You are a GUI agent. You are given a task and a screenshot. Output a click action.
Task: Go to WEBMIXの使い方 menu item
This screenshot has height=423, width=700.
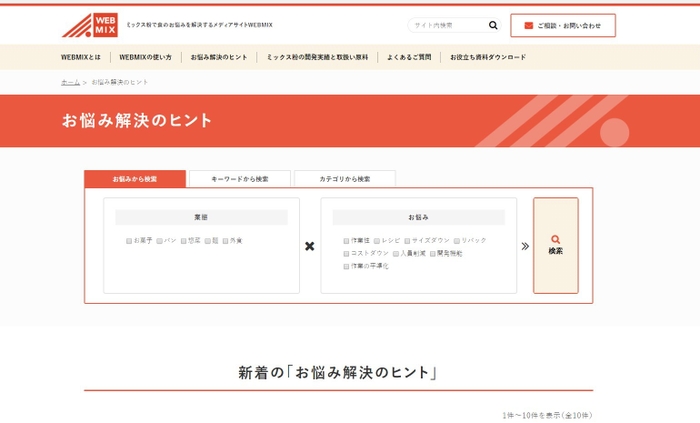click(x=145, y=57)
